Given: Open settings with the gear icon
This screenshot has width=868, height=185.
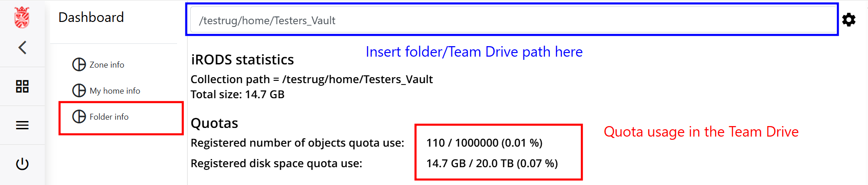Looking at the screenshot, I should pyautogui.click(x=849, y=20).
